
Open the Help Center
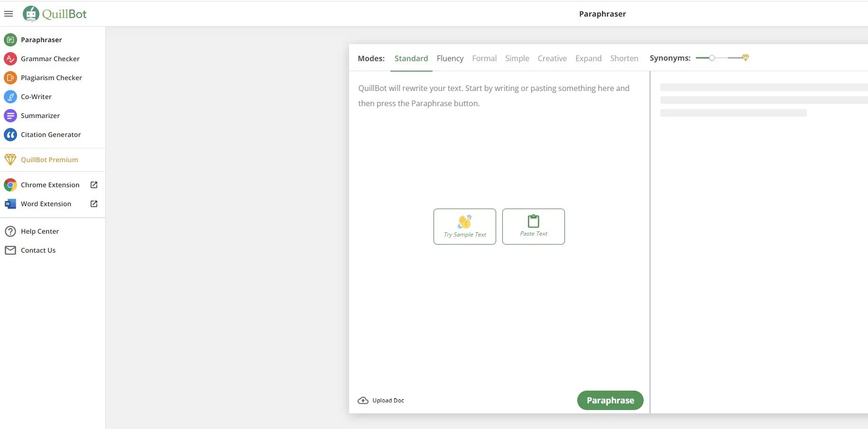40,231
